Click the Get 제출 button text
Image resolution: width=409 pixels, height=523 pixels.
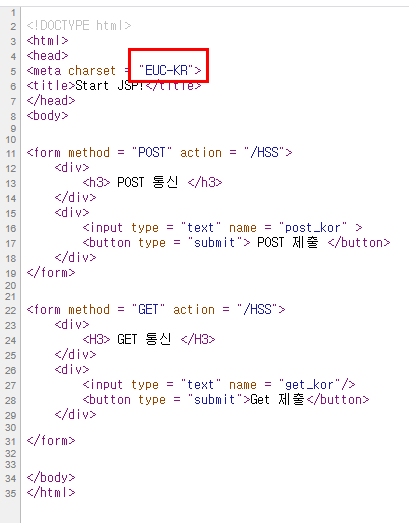click(277, 400)
